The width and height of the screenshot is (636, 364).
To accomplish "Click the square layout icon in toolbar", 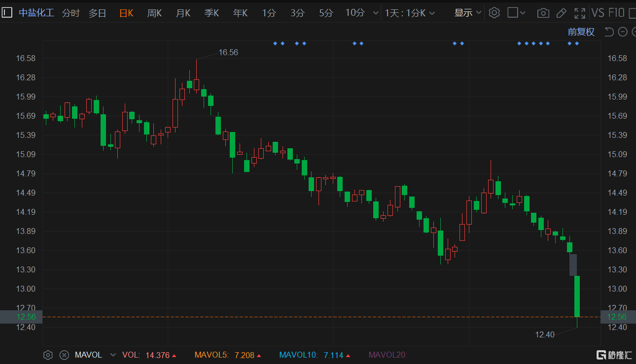I will (513, 13).
